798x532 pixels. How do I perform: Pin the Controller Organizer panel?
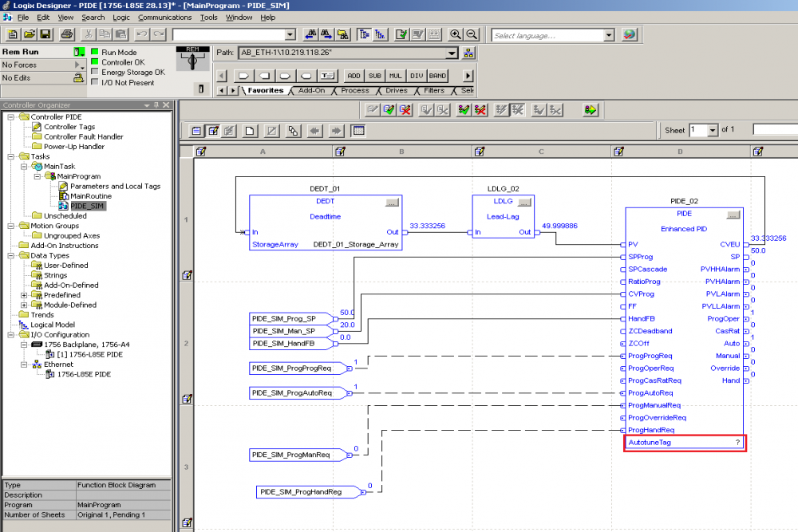tap(156, 105)
